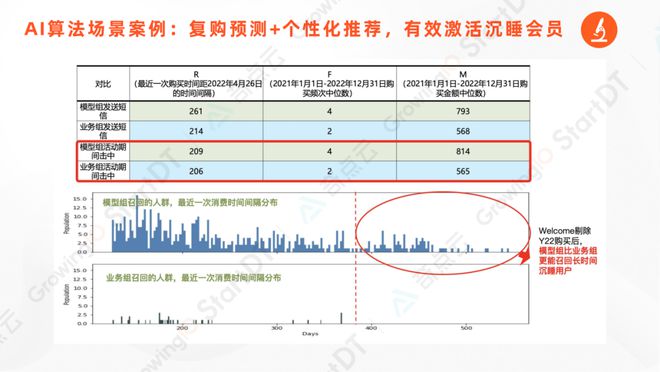Image resolution: width=660 pixels, height=372 pixels.
Task: Click the F value 4 in 模型组发送短信 row
Action: 330,112
